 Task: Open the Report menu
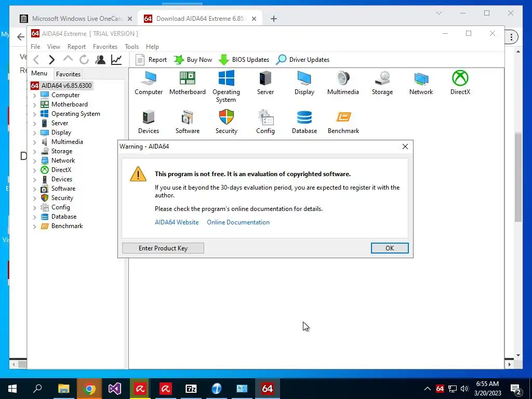[76, 46]
